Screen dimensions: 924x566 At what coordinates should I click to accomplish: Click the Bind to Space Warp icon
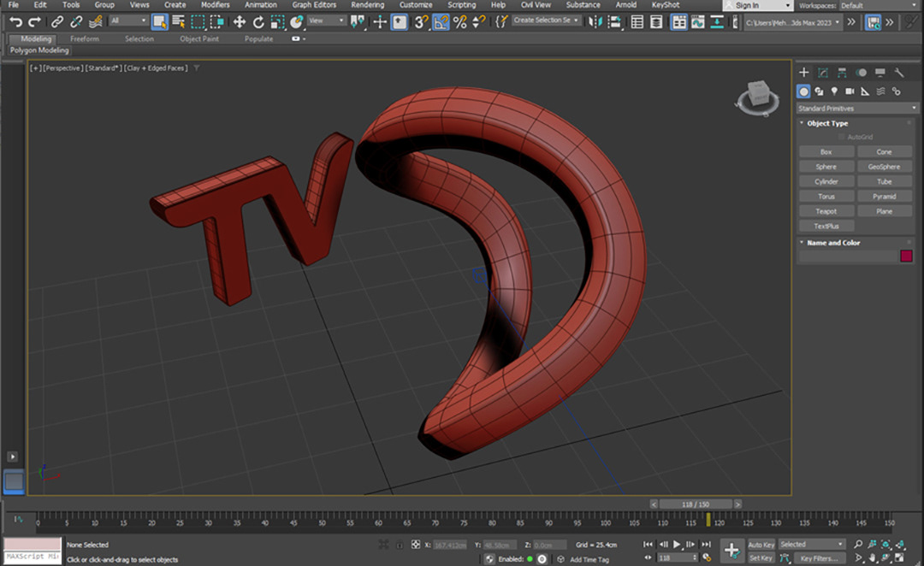(95, 22)
